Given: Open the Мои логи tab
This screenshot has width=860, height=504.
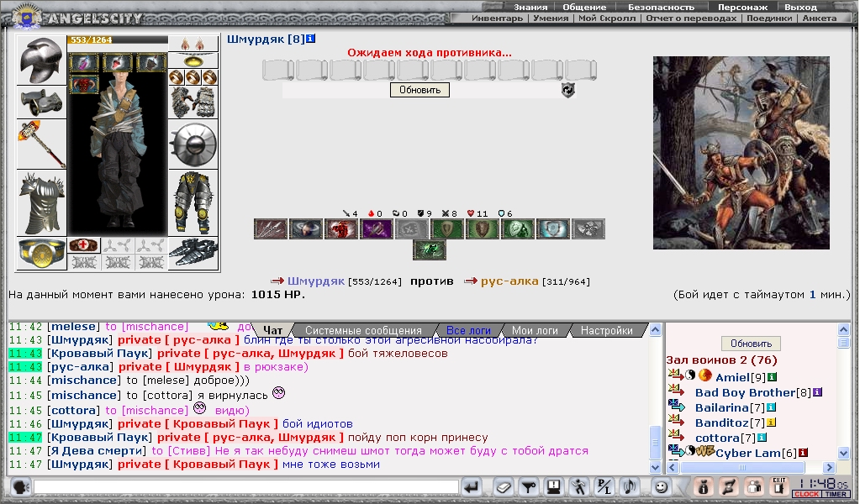Looking at the screenshot, I should (x=535, y=331).
